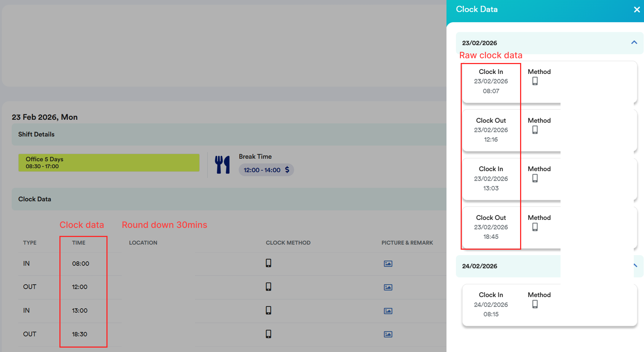Click the TYPE column header

[30, 243]
